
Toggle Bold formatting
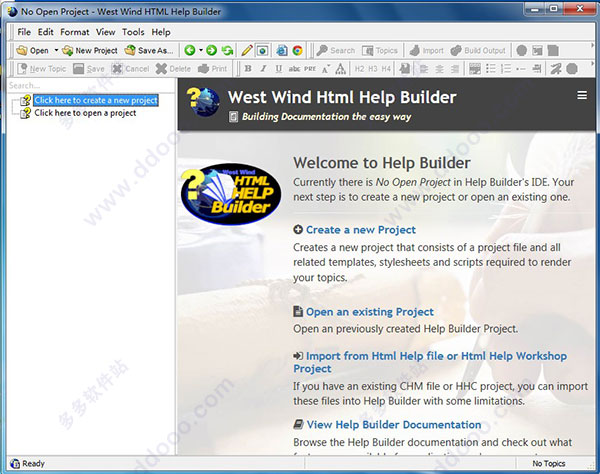(248, 68)
